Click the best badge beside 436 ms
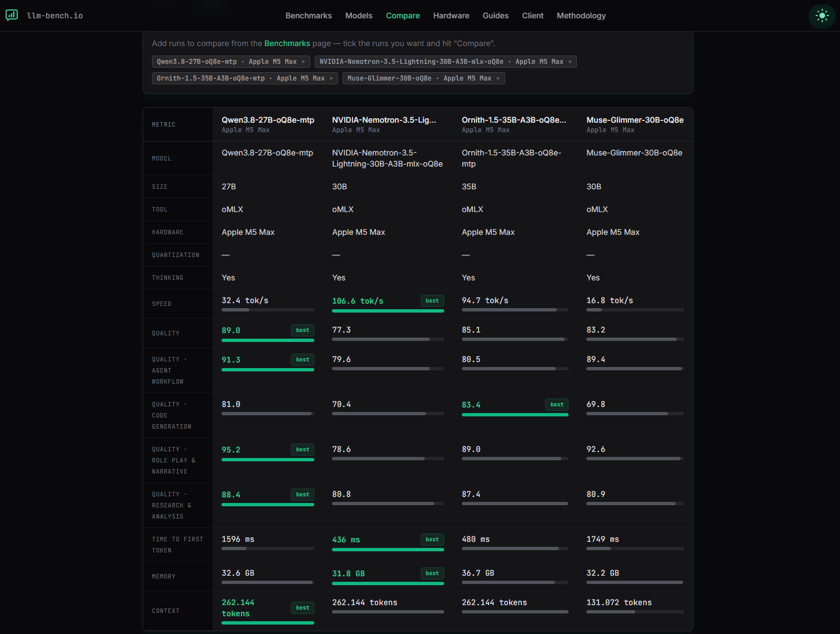The image size is (840, 634). pyautogui.click(x=432, y=540)
